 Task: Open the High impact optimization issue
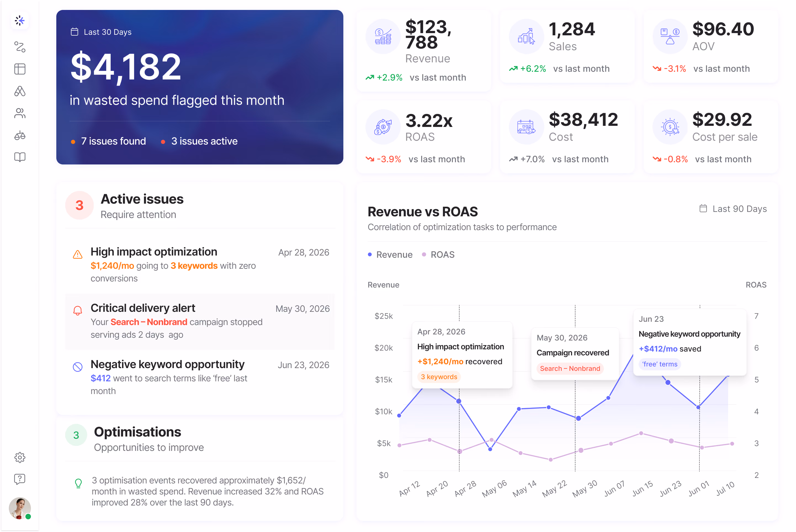200,265
